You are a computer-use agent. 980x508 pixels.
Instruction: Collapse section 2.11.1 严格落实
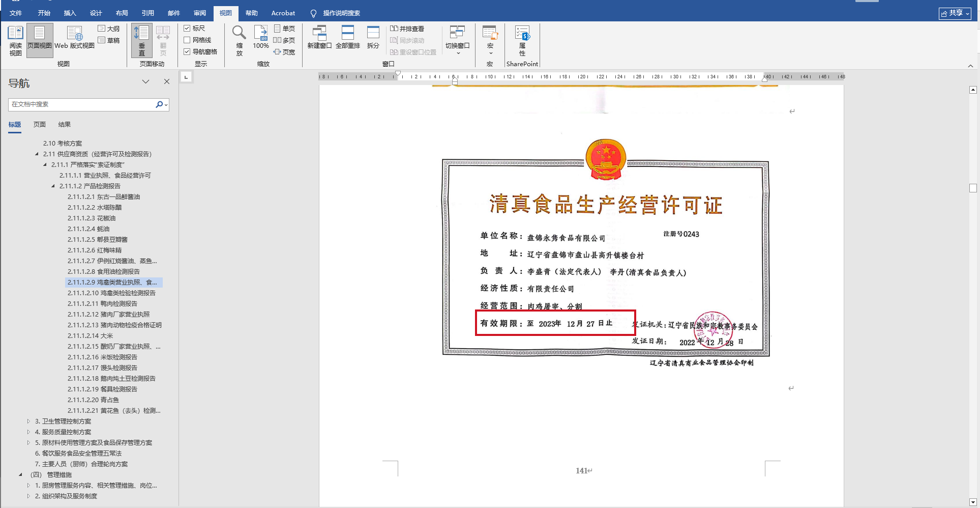click(45, 165)
